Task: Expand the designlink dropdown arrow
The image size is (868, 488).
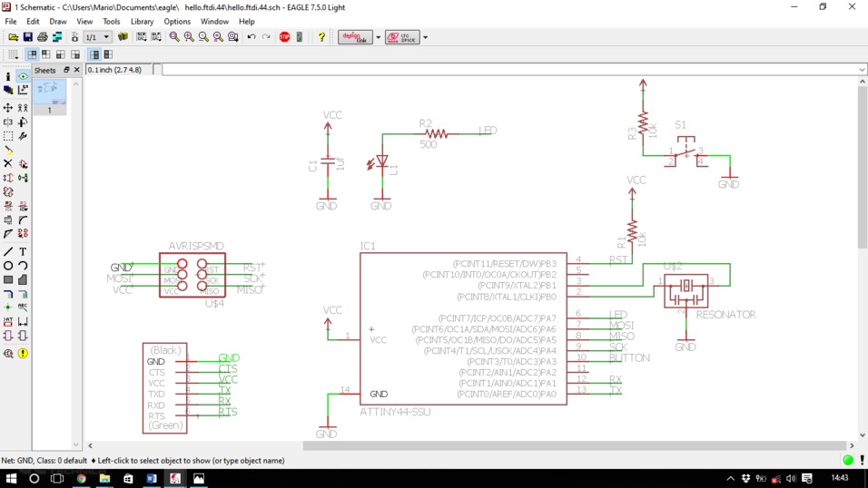Action: click(x=379, y=37)
